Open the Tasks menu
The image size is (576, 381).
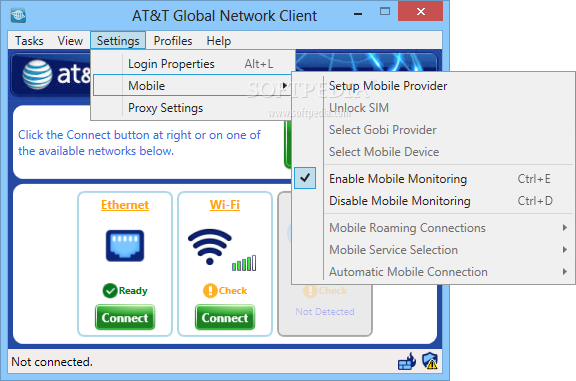pyautogui.click(x=29, y=41)
